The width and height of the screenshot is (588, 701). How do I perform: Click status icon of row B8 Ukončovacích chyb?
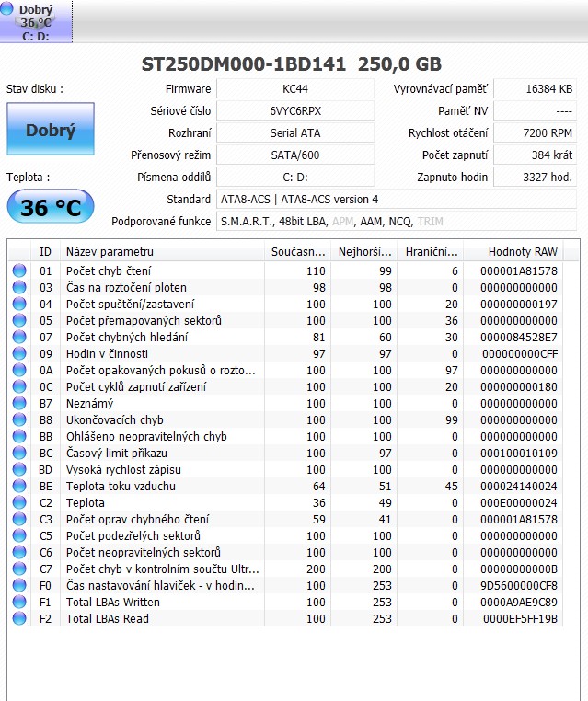[19, 419]
